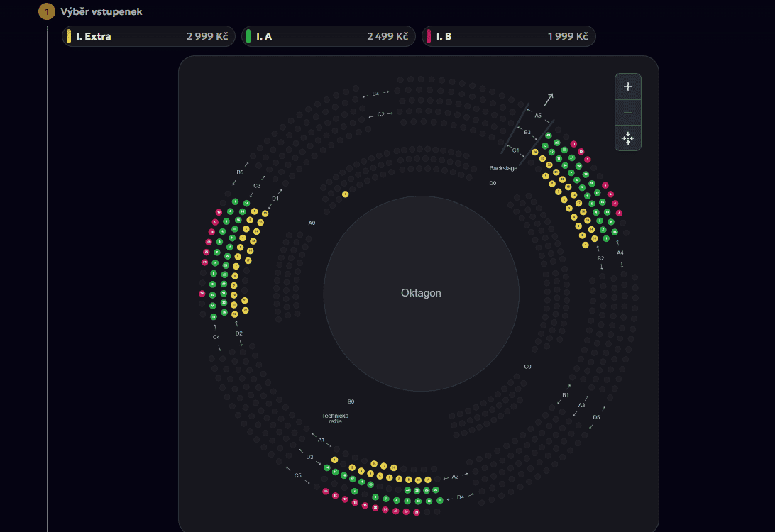Select the I. Extra ticket category
Screen dimensions: 775x532
tap(148, 36)
